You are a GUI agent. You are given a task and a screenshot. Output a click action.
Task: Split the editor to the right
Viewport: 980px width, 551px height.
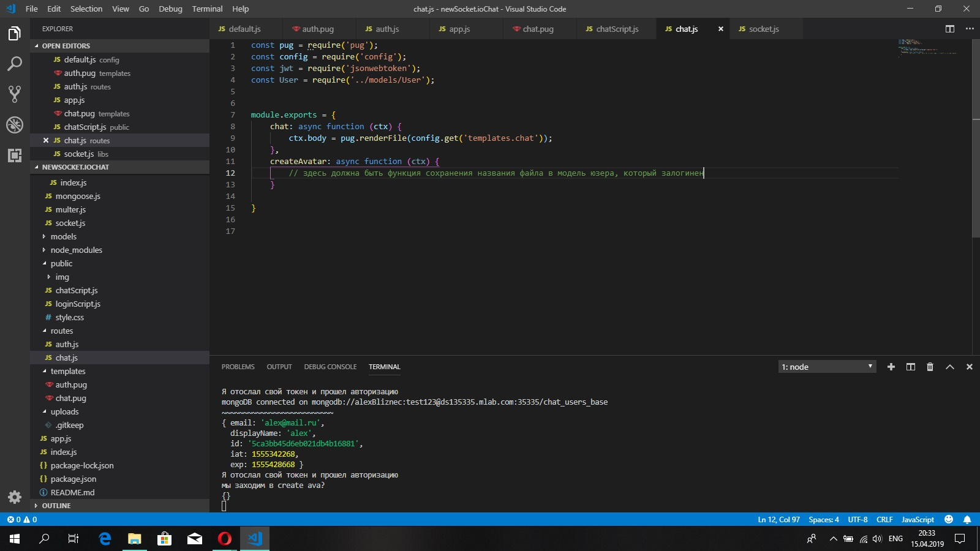(x=950, y=29)
